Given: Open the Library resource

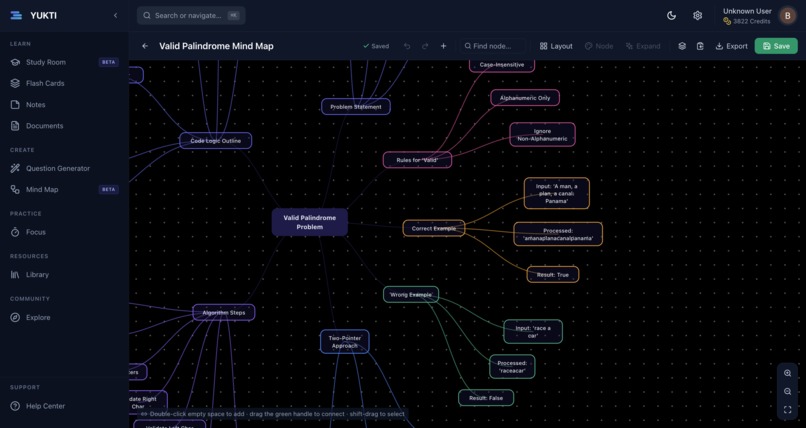Looking at the screenshot, I should (x=64, y=274).
